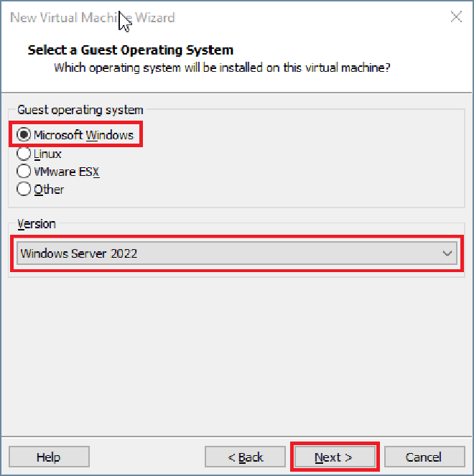Click the "Which operating system will be installed" text
Screen dimensions: 474x476
point(222,67)
